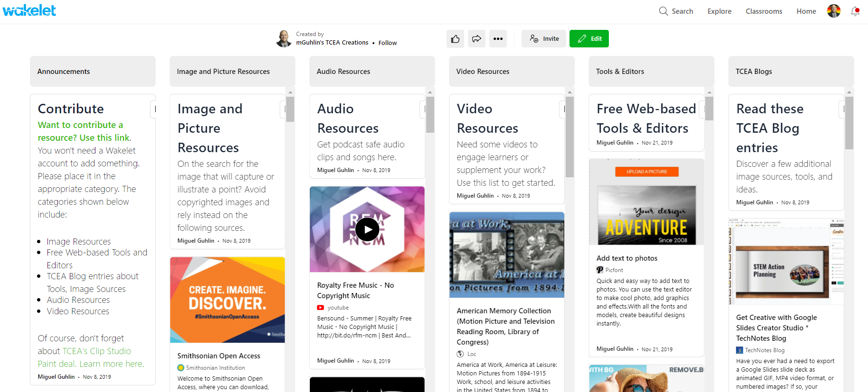The height and width of the screenshot is (392, 868).
Task: Click 'Want to contribute a resource? Use this link'
Action: coord(84,131)
